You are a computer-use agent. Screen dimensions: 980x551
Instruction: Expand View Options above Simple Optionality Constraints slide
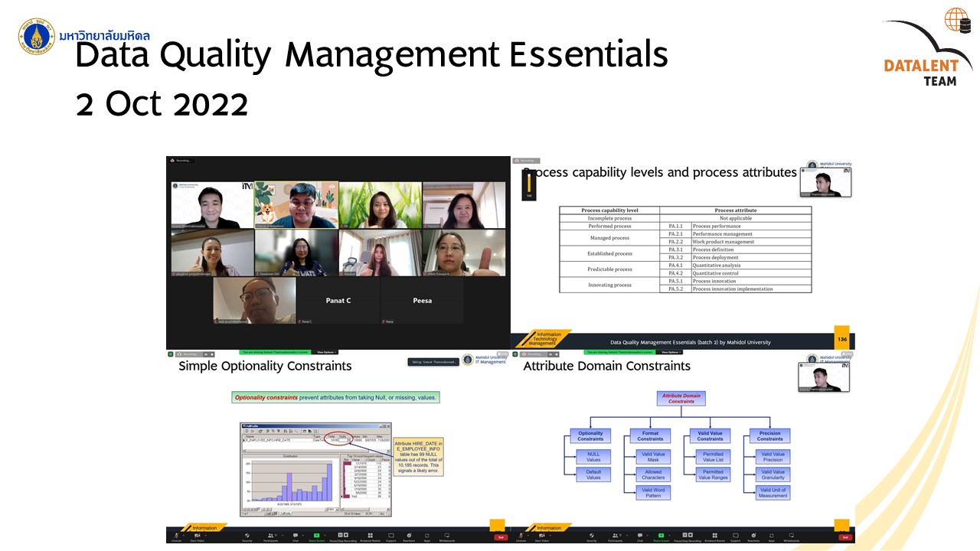325,352
